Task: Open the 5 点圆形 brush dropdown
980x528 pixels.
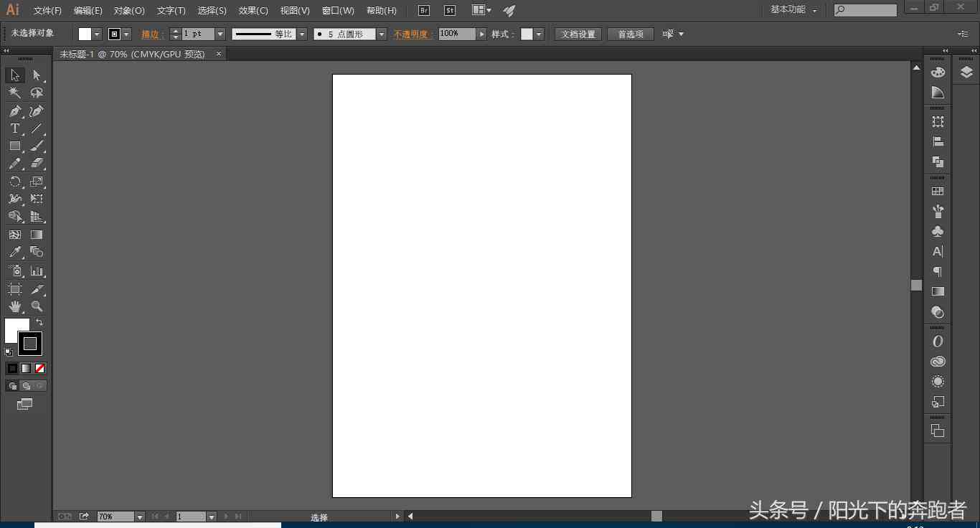Action: tap(382, 34)
